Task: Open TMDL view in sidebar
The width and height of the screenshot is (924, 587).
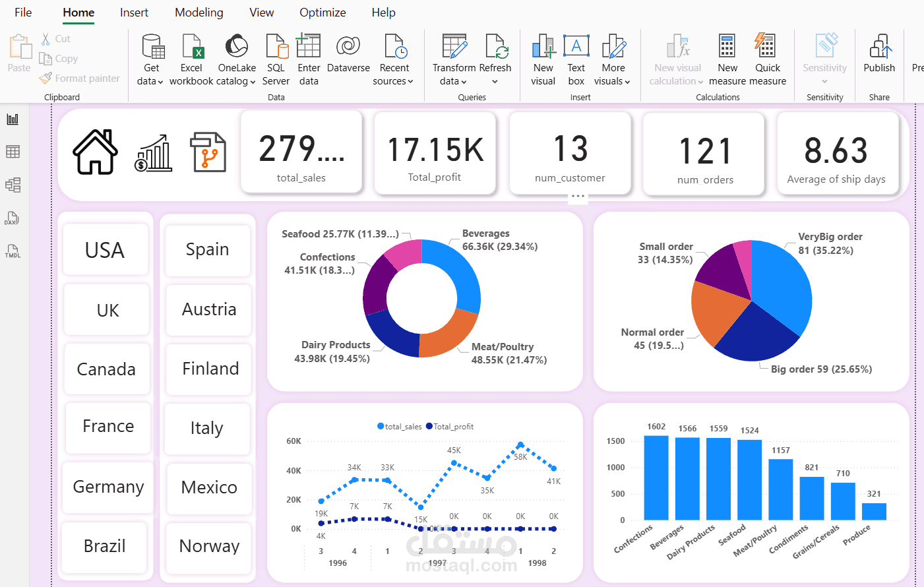Action: tap(13, 251)
